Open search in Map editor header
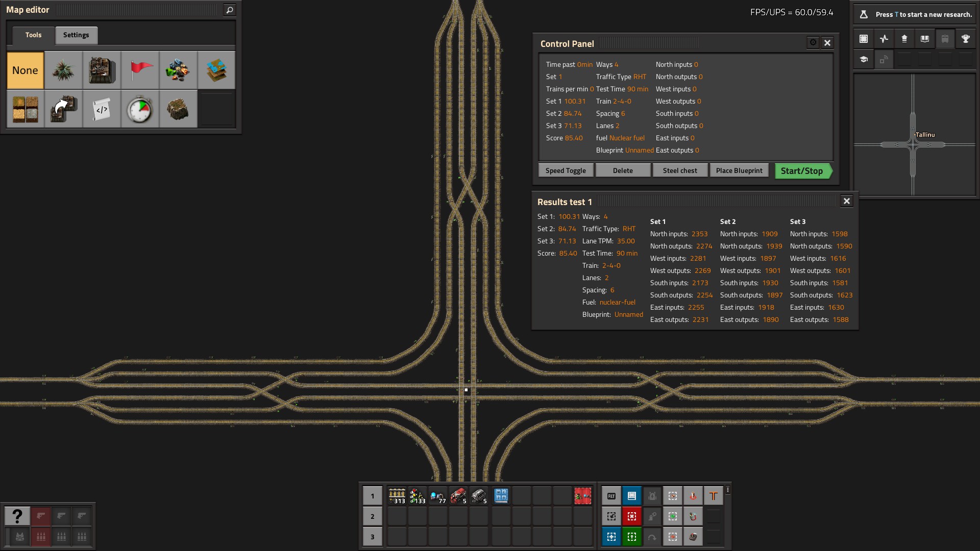The image size is (980, 551). [230, 10]
